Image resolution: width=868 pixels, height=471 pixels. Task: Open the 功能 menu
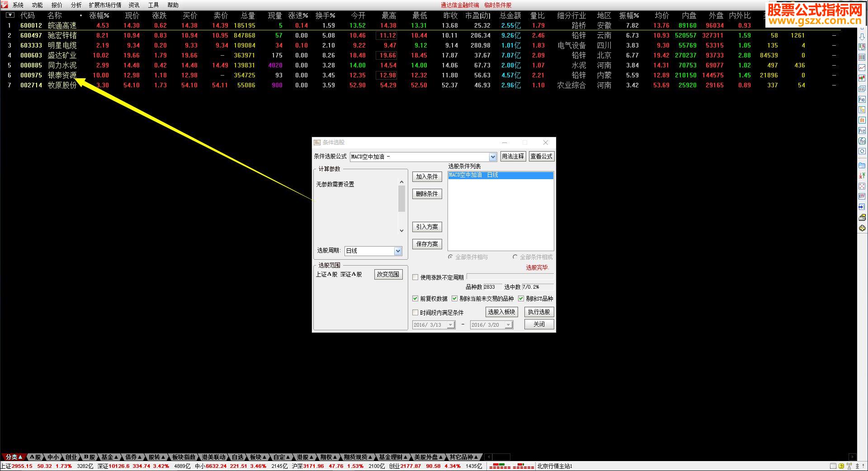(x=38, y=5)
